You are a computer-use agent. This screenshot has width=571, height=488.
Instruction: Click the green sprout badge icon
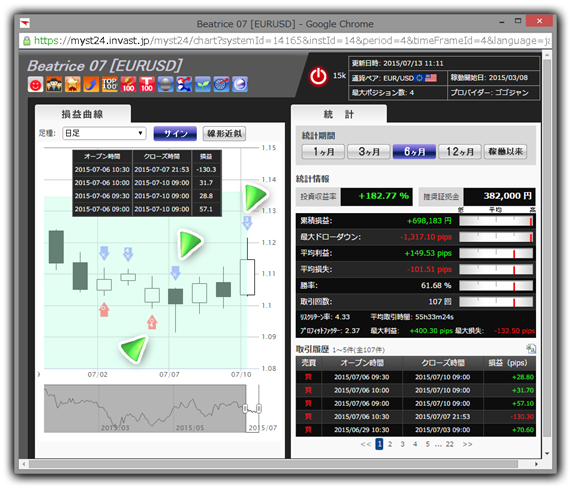tap(202, 84)
